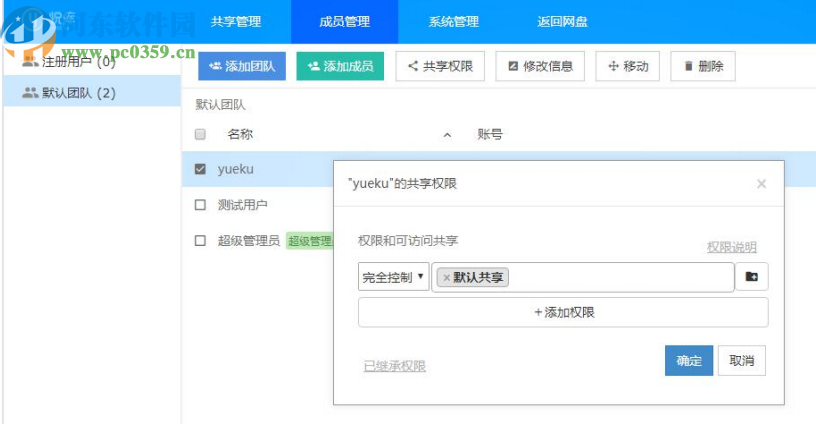The width and height of the screenshot is (816, 424).
Task: Uncheck the yueku row checkbox
Action: pos(200,169)
